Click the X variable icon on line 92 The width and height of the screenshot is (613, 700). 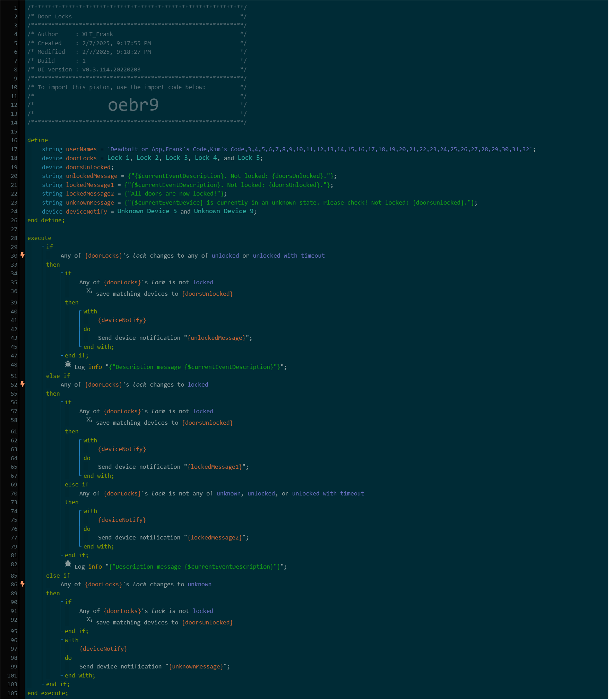89,620
